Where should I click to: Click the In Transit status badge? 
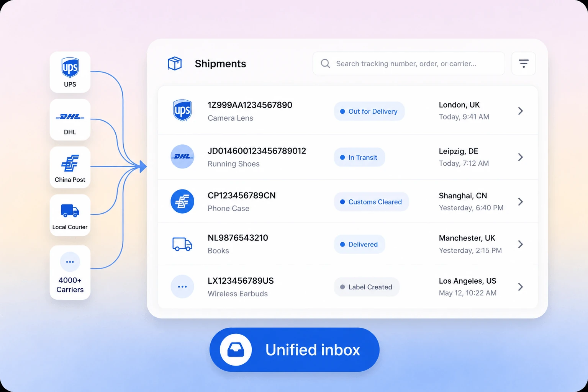pyautogui.click(x=359, y=157)
